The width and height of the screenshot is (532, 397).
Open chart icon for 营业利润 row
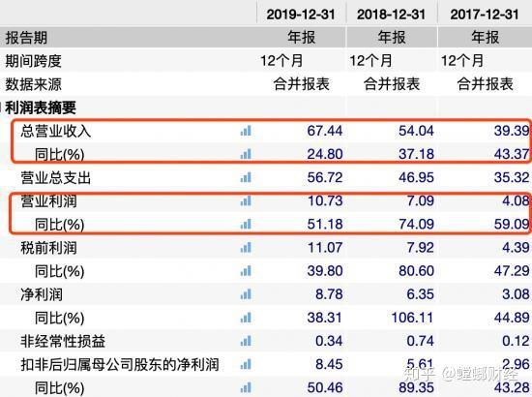click(x=246, y=200)
